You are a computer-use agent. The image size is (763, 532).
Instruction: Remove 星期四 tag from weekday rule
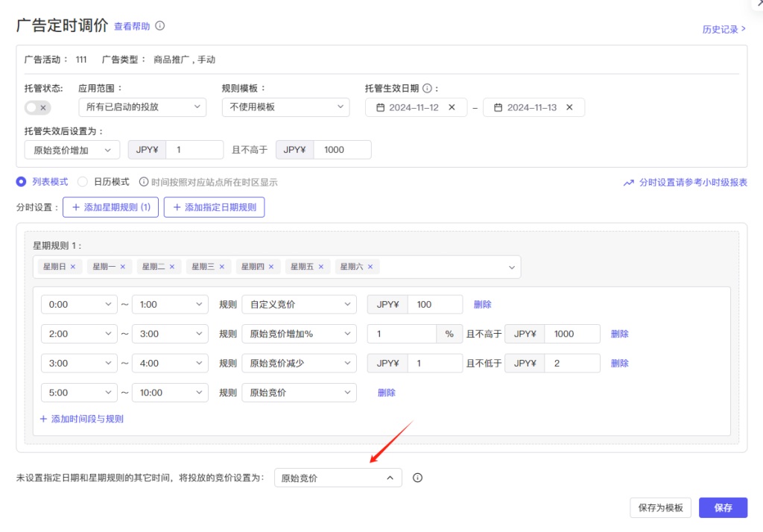pyautogui.click(x=271, y=267)
